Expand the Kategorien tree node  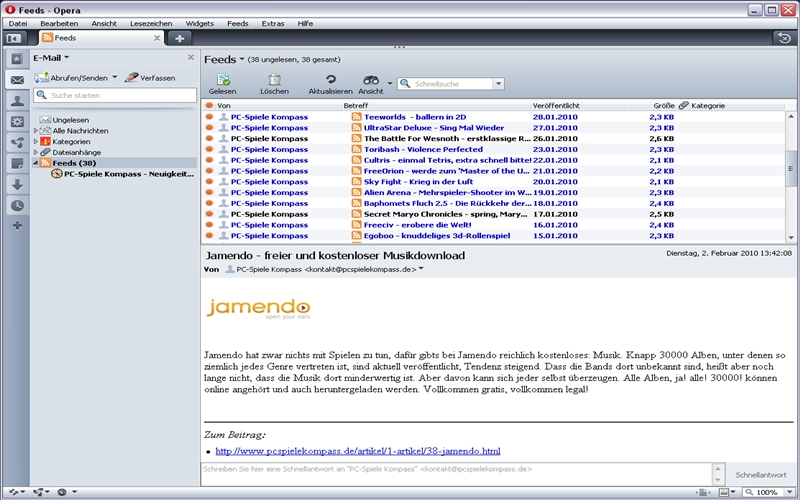[x=36, y=141]
